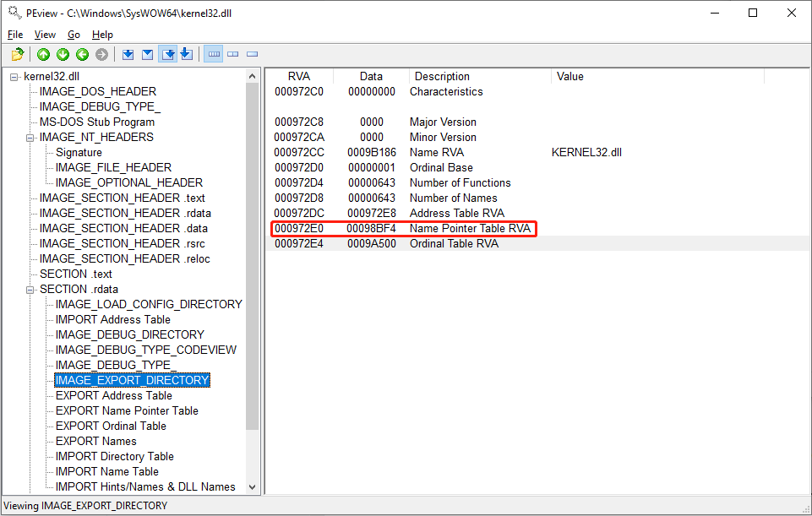Toggle the single-segment width view button

252,55
